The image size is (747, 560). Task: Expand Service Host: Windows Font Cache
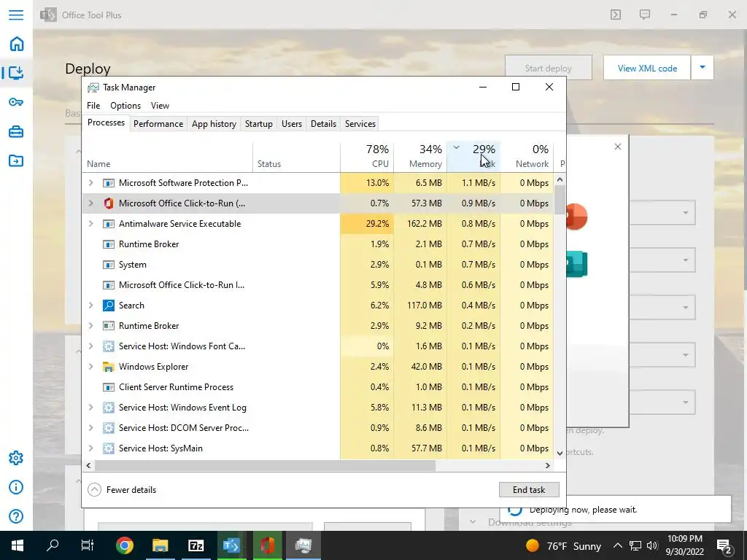click(x=90, y=346)
